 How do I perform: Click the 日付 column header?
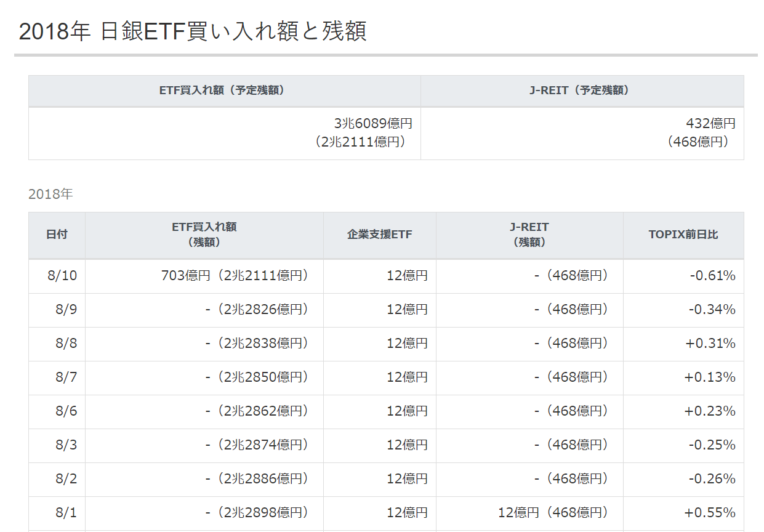coord(57,235)
